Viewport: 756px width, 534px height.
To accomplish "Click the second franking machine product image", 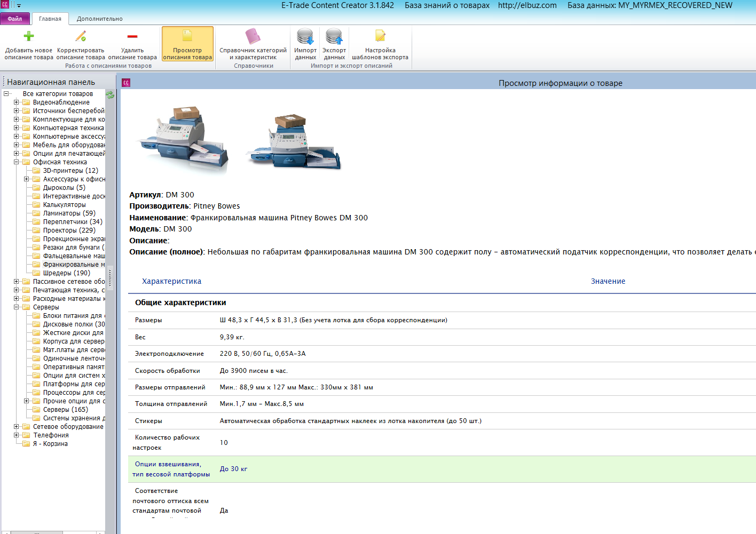I will click(x=293, y=141).
